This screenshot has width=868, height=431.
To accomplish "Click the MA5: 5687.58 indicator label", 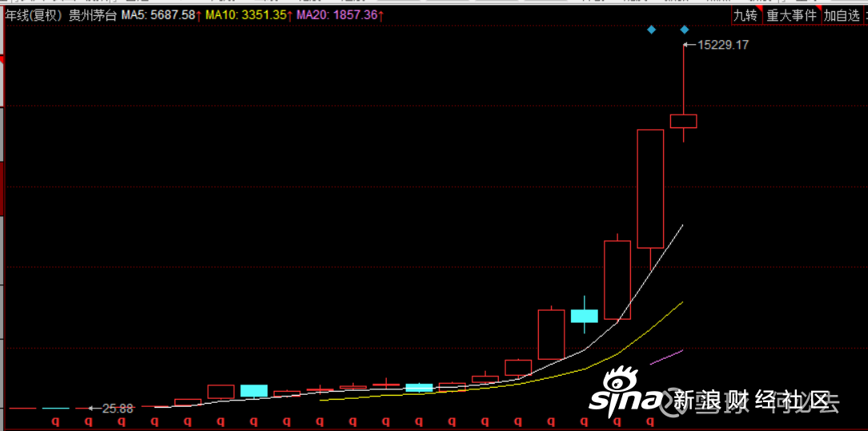I will [161, 15].
